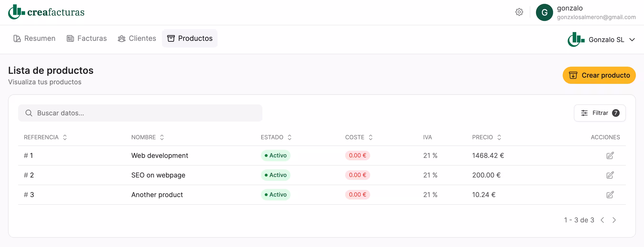Image resolution: width=644 pixels, height=247 pixels.
Task: Switch to the Facturas tab
Action: (87, 38)
